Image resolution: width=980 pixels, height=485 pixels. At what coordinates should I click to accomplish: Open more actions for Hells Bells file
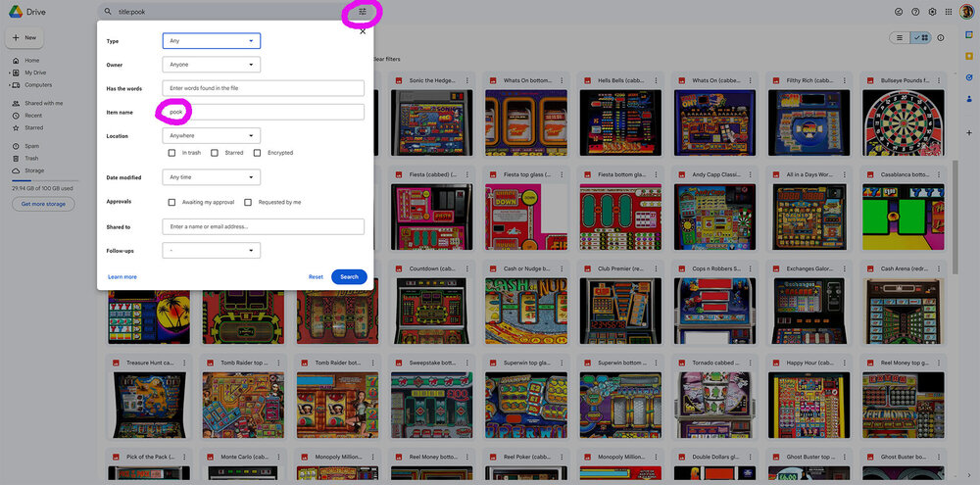click(x=657, y=80)
